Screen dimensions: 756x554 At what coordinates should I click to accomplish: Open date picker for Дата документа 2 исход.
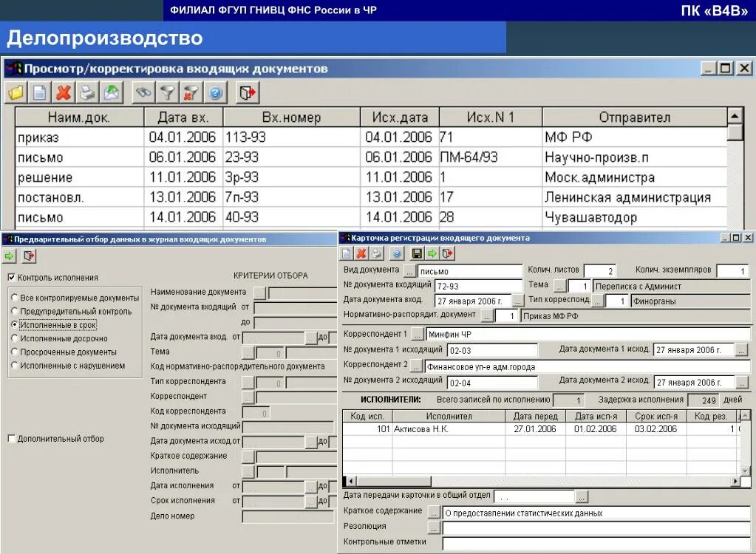[x=742, y=383]
